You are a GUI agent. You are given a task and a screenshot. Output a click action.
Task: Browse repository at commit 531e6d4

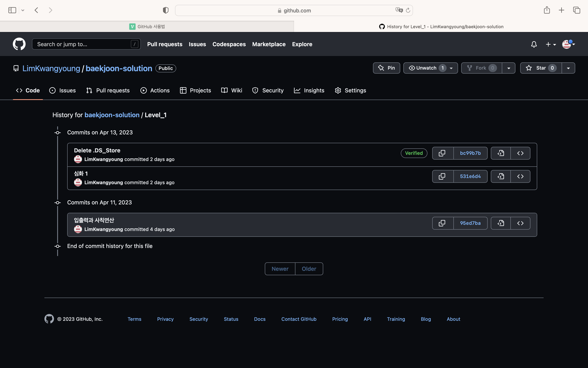click(x=520, y=176)
